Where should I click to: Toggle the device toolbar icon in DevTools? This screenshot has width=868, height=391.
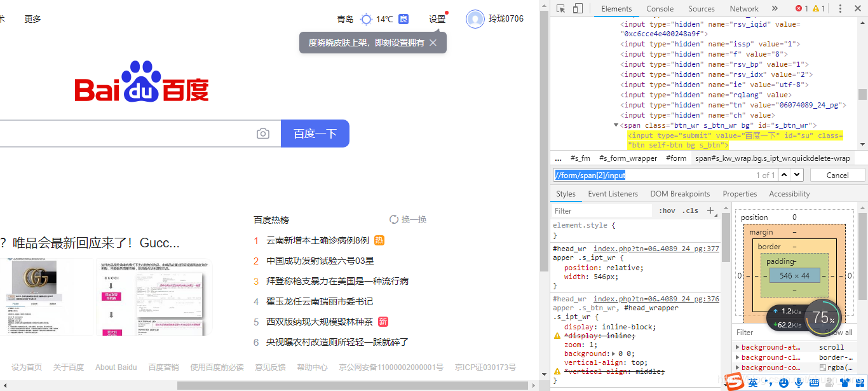point(578,9)
